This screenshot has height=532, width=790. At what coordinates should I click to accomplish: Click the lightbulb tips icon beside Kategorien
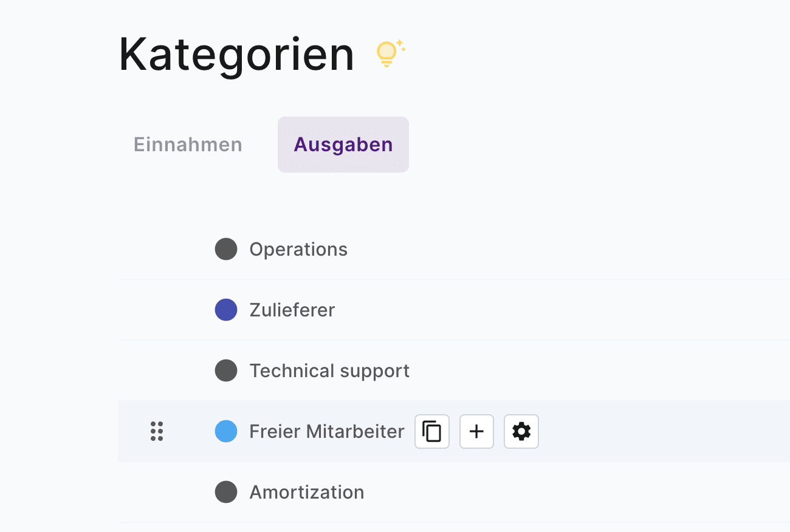390,53
